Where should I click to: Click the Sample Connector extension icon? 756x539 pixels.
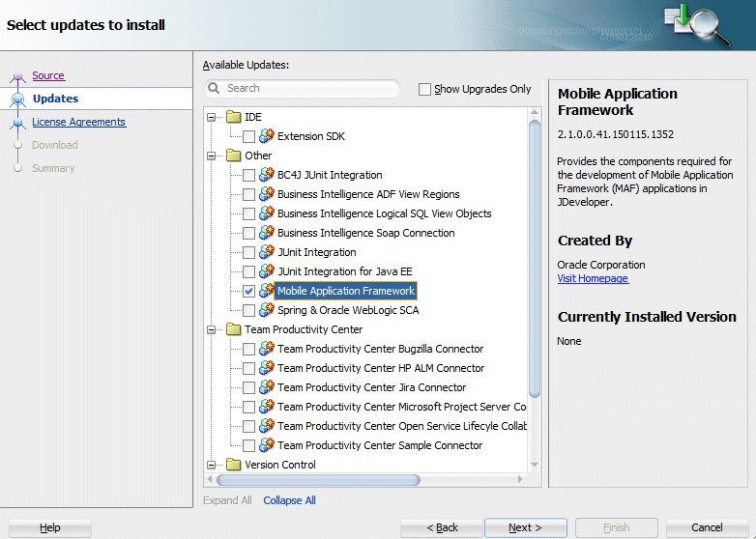[x=267, y=444]
